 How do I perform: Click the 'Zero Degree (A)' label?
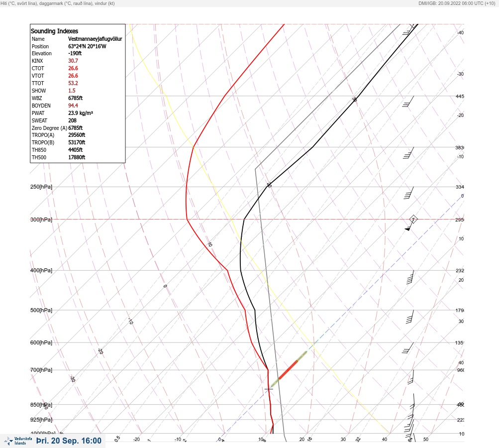click(49, 128)
